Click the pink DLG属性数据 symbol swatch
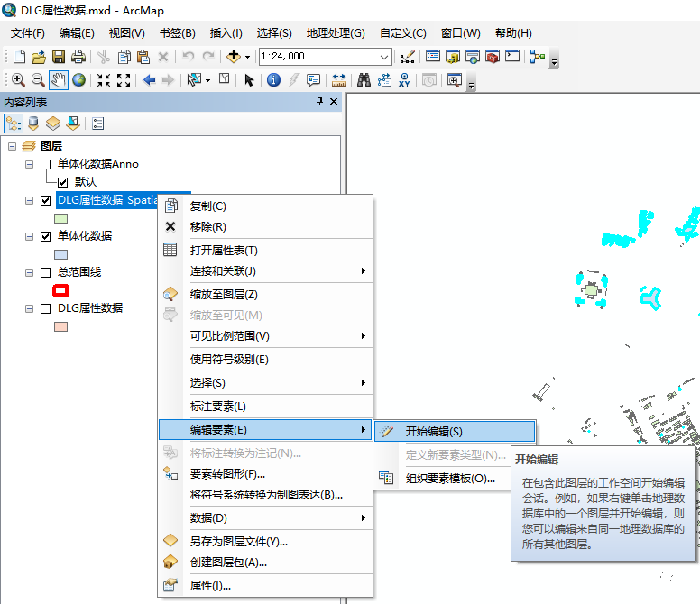Screen dimensions: 700x604 [x=60, y=327]
